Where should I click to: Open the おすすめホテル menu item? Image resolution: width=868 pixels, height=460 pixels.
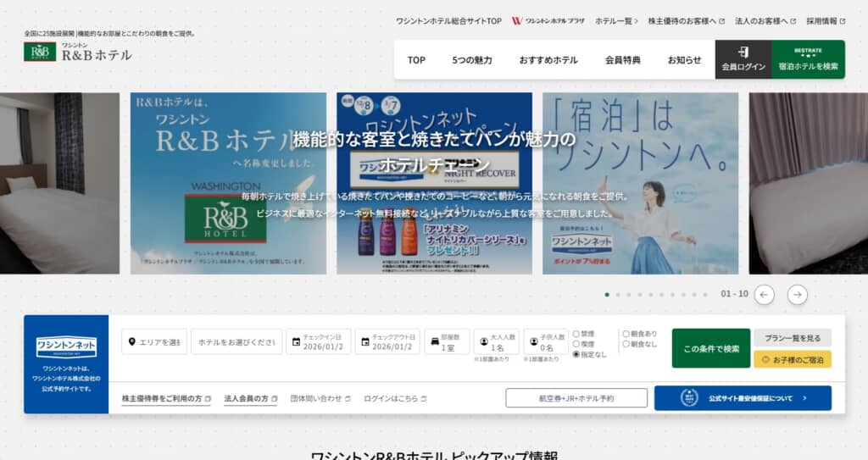point(548,60)
